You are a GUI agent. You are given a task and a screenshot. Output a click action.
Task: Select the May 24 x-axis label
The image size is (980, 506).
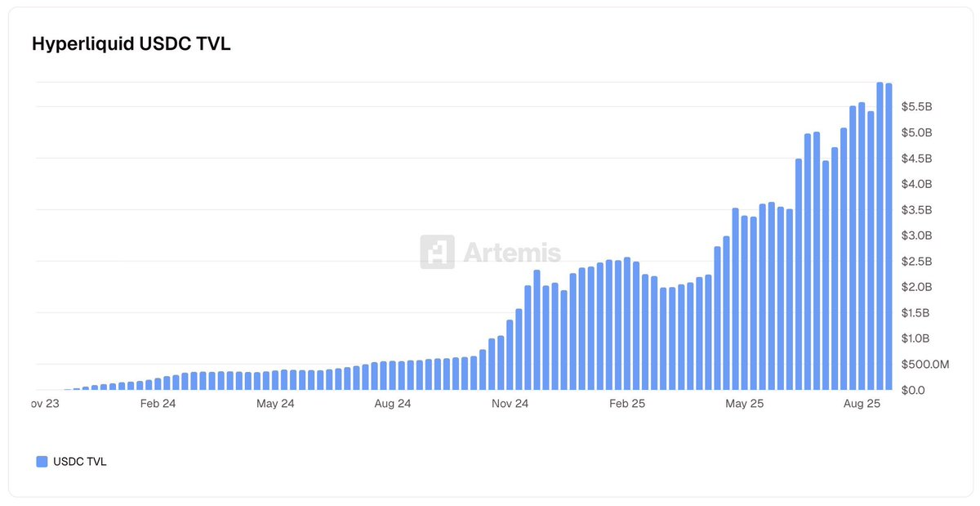tap(275, 404)
